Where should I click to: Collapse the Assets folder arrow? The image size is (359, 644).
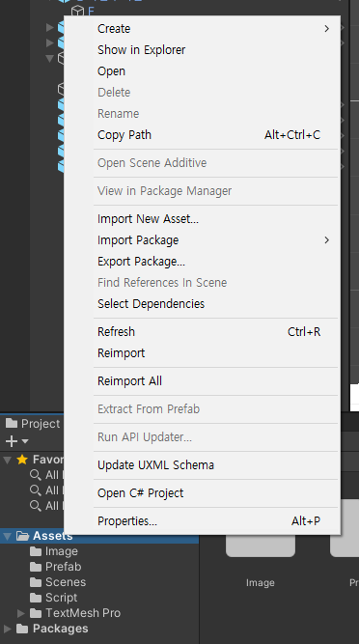click(x=7, y=536)
